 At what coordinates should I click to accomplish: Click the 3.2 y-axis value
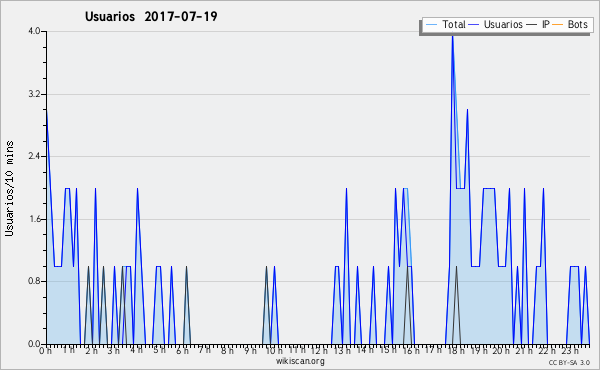pyautogui.click(x=34, y=94)
